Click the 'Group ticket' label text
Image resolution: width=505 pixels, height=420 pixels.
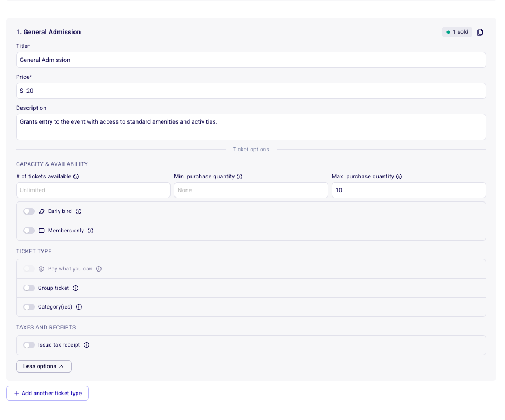tap(54, 288)
